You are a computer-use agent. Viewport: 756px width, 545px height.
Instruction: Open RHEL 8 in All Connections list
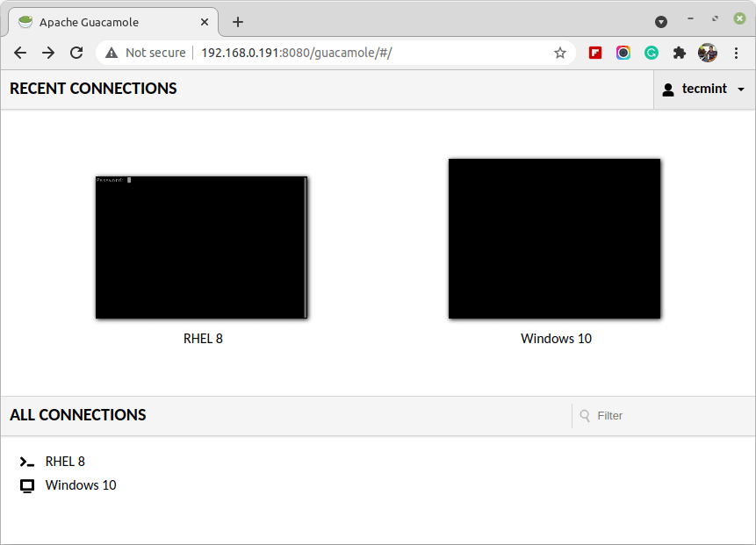[65, 462]
